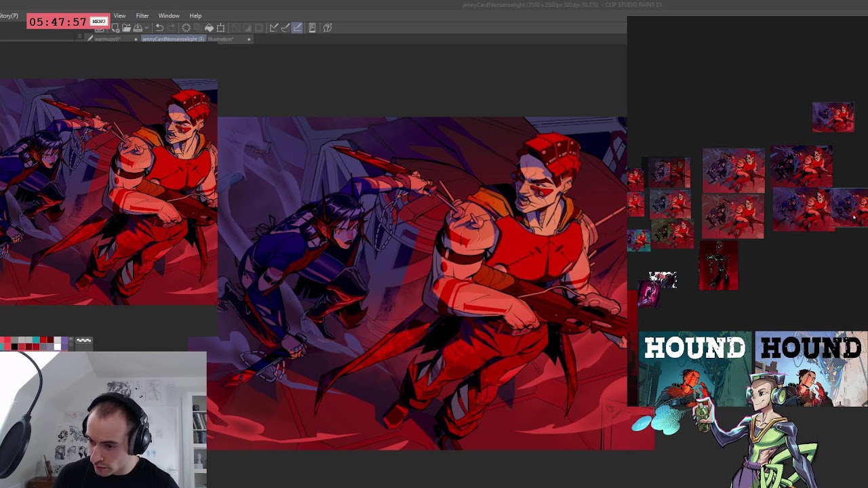Create a new canvas from command bar
The height and width of the screenshot is (488, 868).
click(x=115, y=28)
